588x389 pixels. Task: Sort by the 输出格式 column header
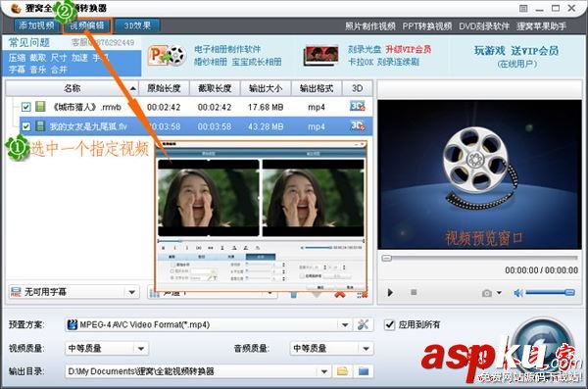[x=317, y=88]
